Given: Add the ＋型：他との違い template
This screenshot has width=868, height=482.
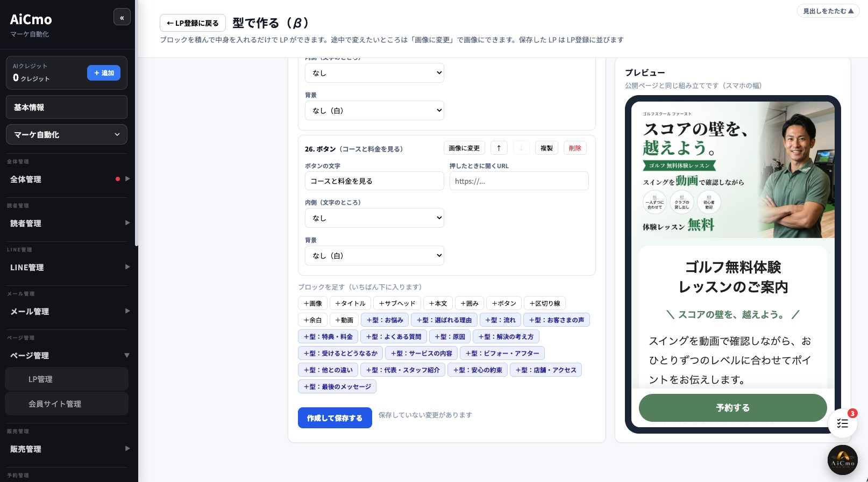Looking at the screenshot, I should pos(328,370).
